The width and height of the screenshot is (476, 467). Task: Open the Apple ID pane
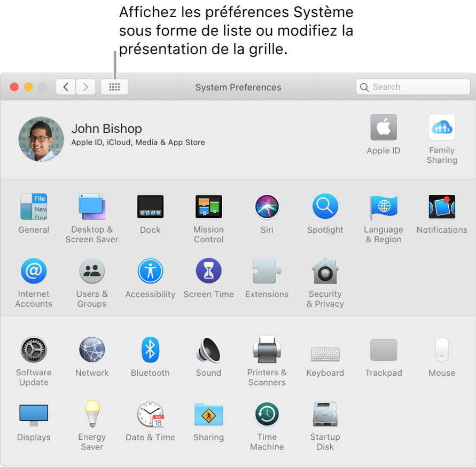384,128
